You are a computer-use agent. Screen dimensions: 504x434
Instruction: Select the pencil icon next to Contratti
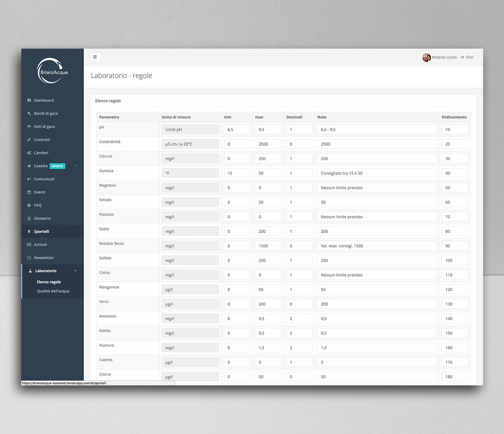tap(29, 139)
